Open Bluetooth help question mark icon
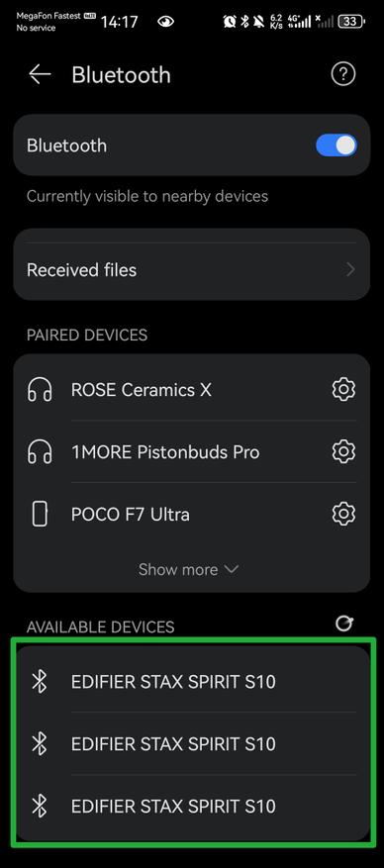Screen dimensions: 384x868 pyautogui.click(x=343, y=73)
